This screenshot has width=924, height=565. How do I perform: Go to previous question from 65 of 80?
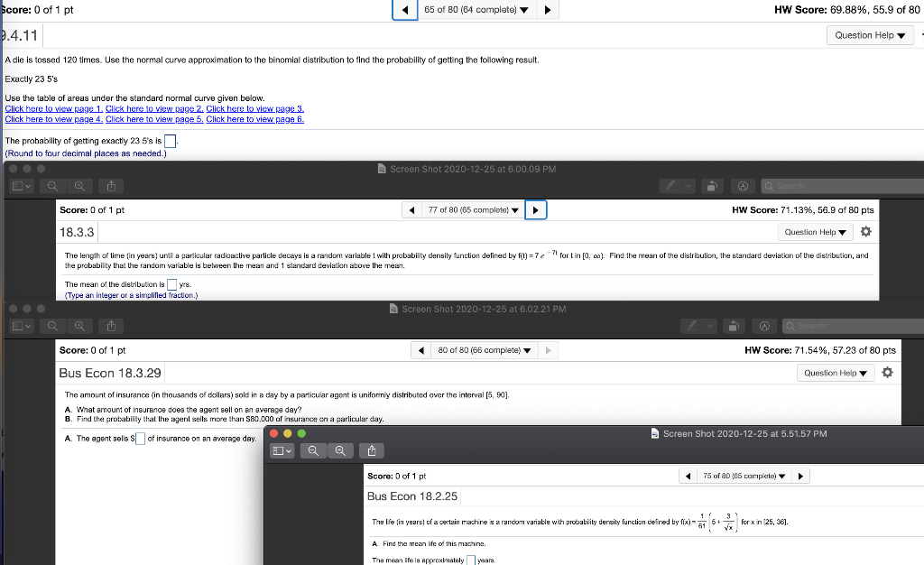405,10
